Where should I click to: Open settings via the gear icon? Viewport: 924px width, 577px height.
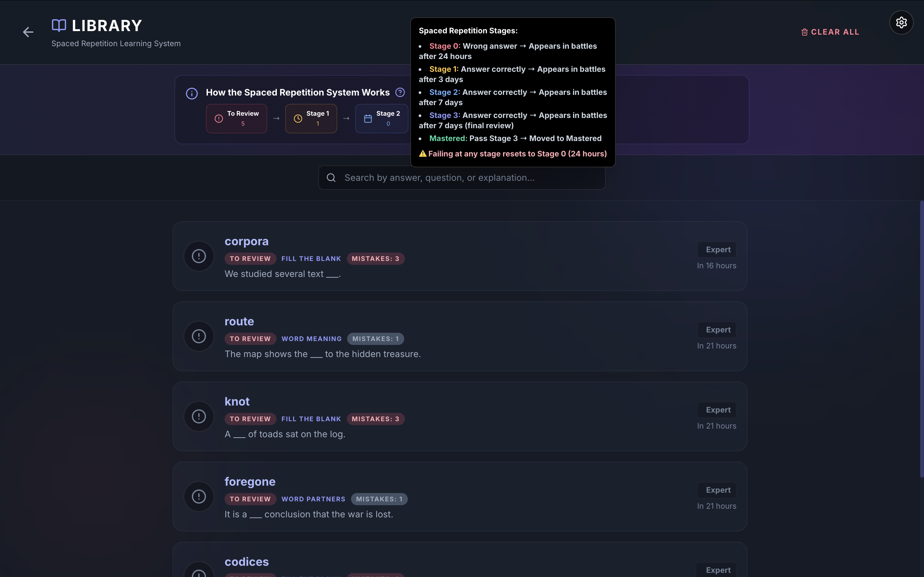tap(901, 22)
